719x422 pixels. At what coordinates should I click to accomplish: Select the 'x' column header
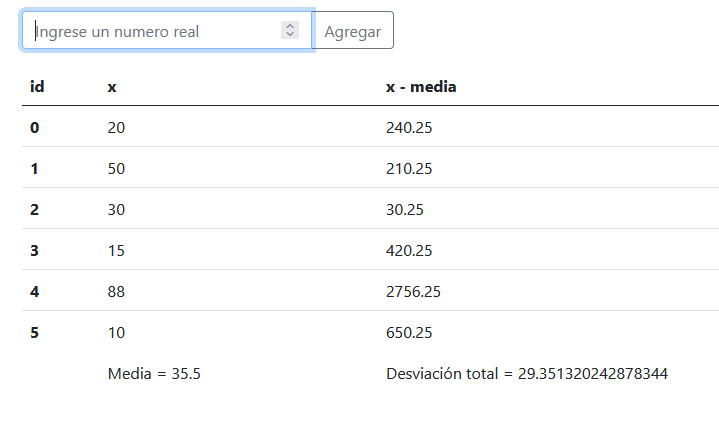112,87
